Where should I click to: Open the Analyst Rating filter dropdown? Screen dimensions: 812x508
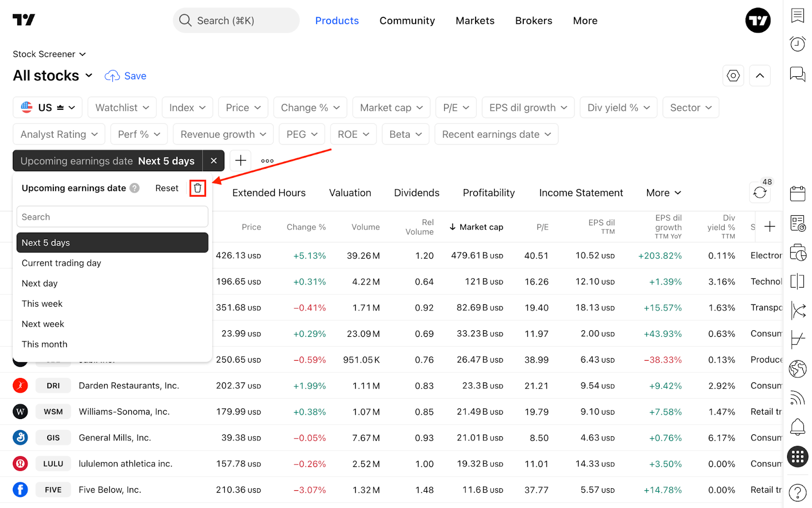(x=59, y=134)
